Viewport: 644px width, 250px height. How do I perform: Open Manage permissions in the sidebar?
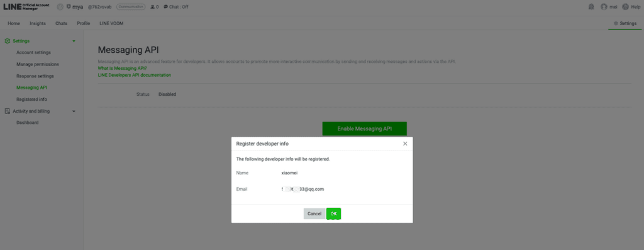37,64
